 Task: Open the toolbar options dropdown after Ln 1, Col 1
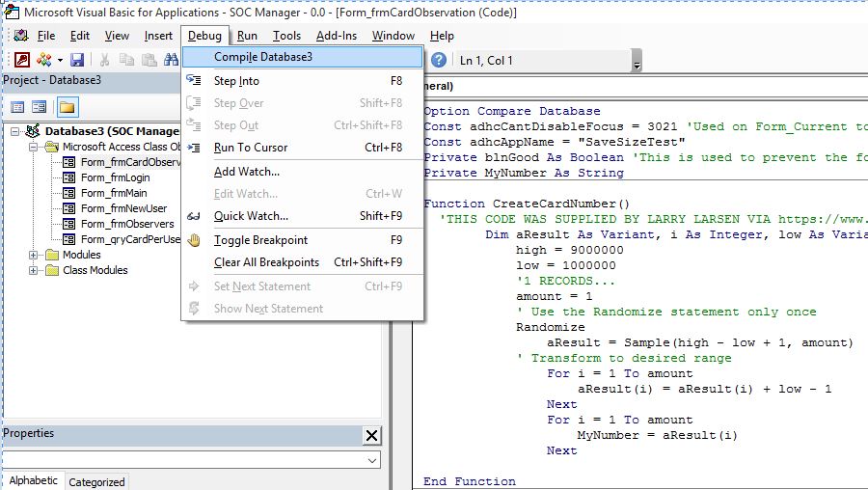coord(637,61)
